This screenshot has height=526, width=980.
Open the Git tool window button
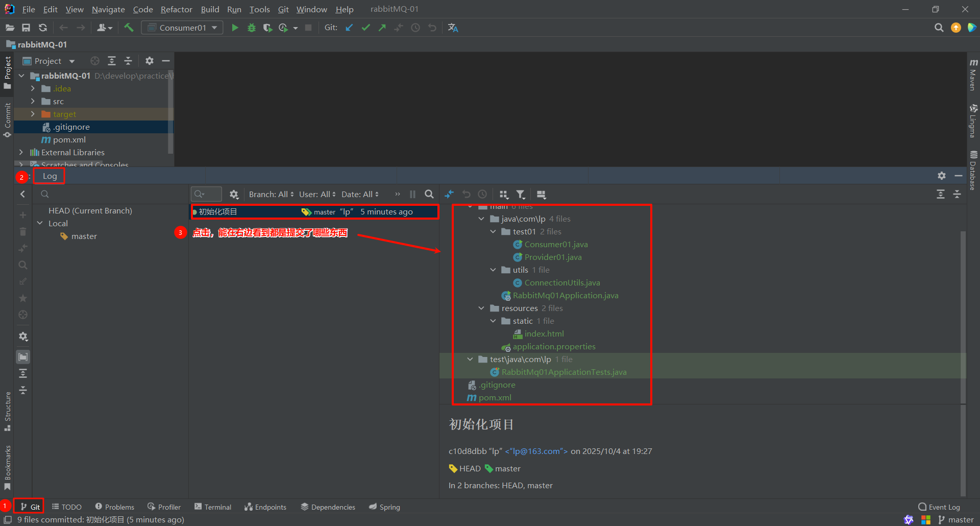(30, 507)
